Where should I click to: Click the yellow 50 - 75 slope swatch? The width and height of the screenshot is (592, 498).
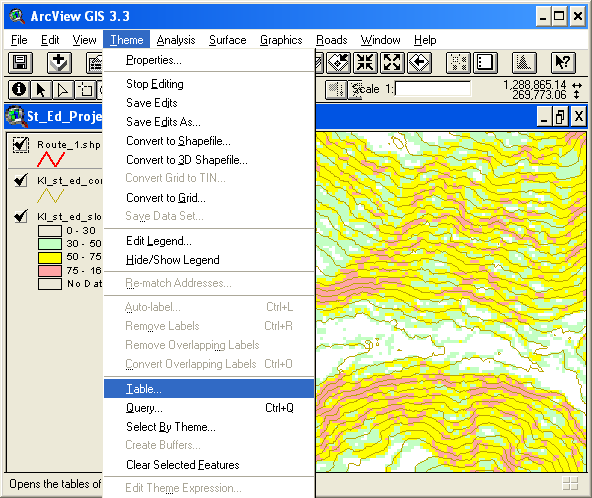tap(50, 257)
